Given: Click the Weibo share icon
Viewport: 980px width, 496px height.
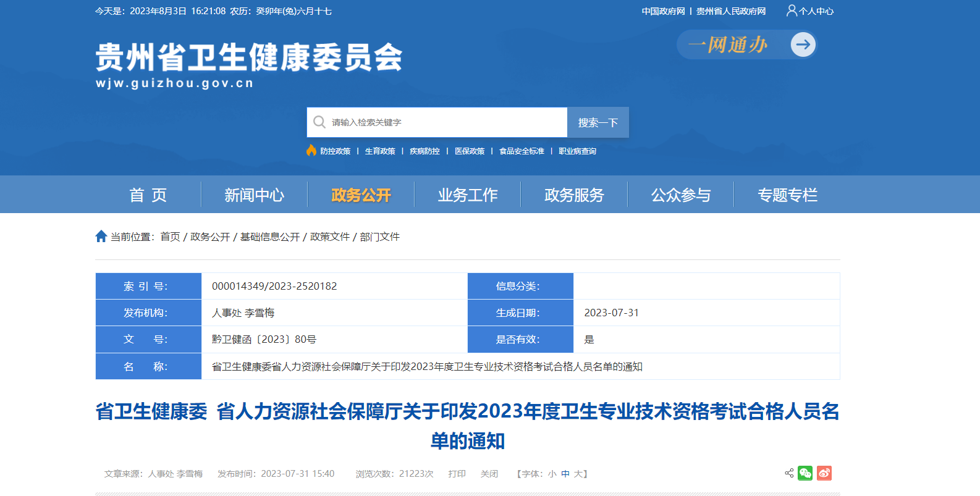Looking at the screenshot, I should 824,473.
